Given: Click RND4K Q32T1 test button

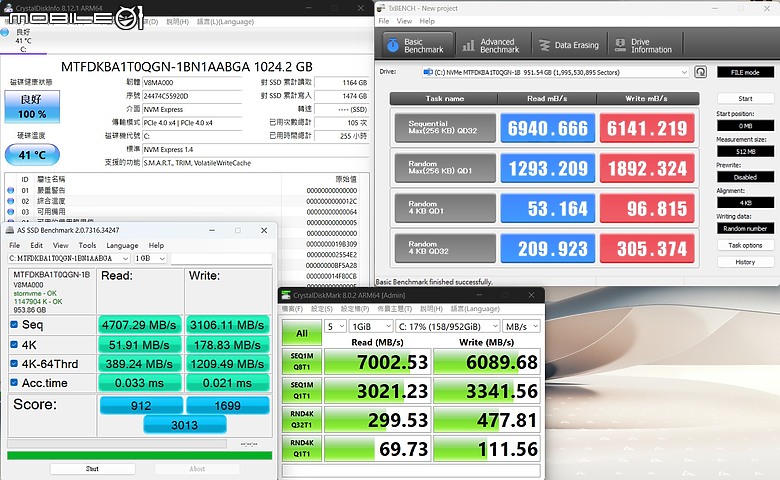Looking at the screenshot, I should (302, 419).
